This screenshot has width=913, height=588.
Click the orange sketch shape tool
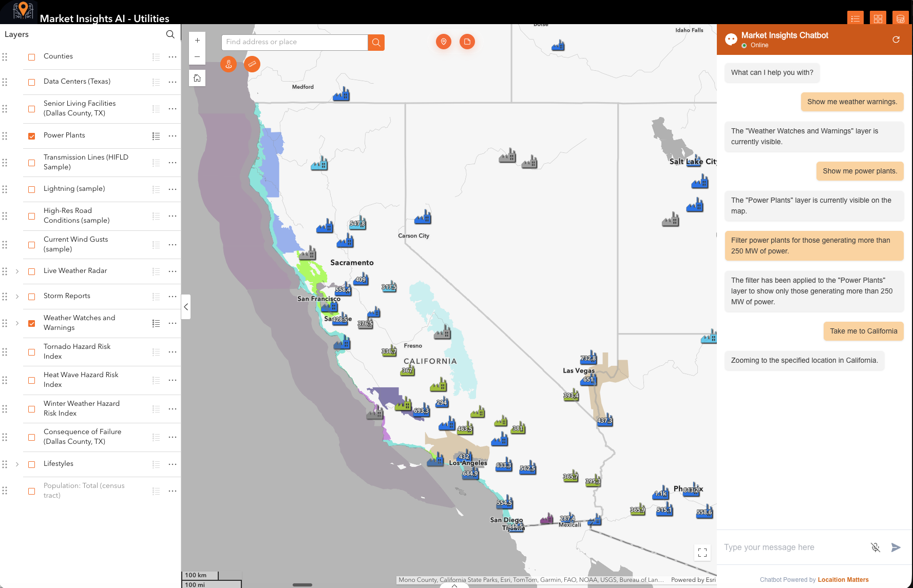[x=467, y=42]
